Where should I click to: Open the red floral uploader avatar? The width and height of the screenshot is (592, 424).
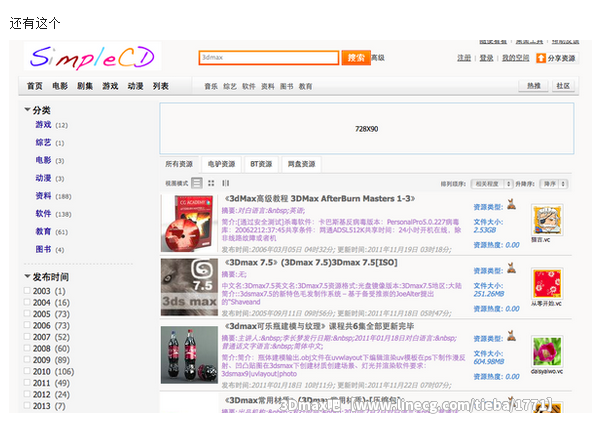coord(547,284)
